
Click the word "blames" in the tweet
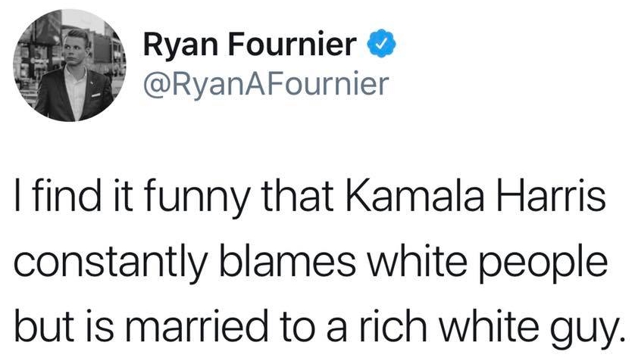tap(287, 260)
